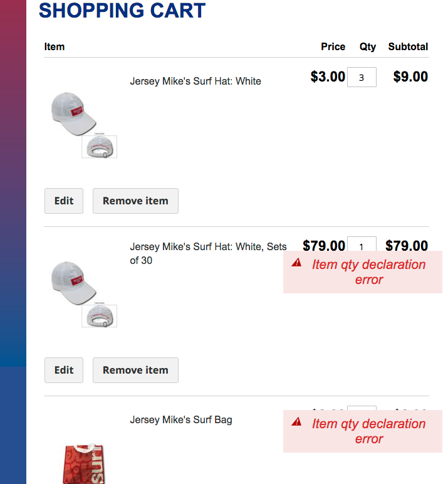Click the warning icon beside Sets of 30 error
Image resolution: width=448 pixels, height=484 pixels.
[x=297, y=263]
